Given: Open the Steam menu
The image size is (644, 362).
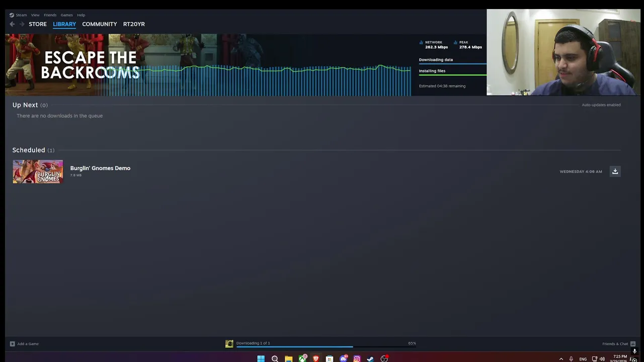Looking at the screenshot, I should point(18,15).
